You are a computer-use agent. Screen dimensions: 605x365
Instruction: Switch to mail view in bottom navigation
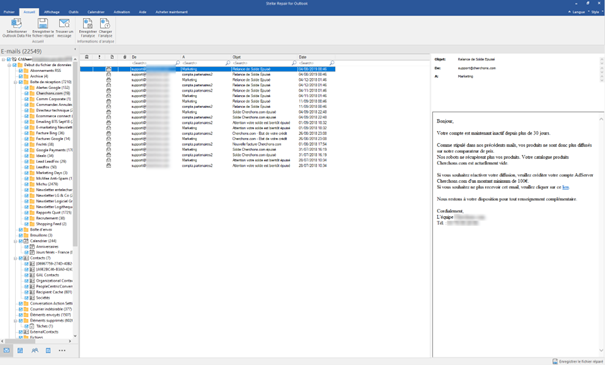7,350
